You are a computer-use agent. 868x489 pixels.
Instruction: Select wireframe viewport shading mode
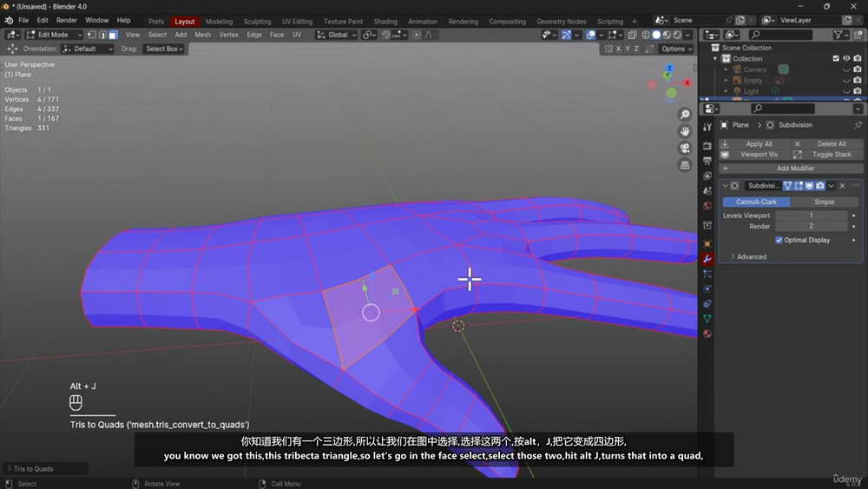[x=646, y=35]
